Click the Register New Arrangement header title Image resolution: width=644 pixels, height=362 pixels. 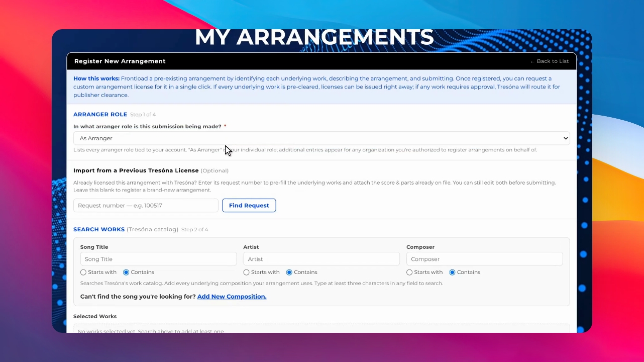120,61
